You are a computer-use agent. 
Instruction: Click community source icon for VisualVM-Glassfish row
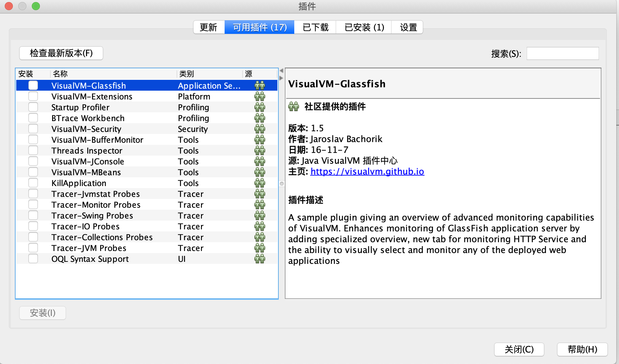[260, 86]
